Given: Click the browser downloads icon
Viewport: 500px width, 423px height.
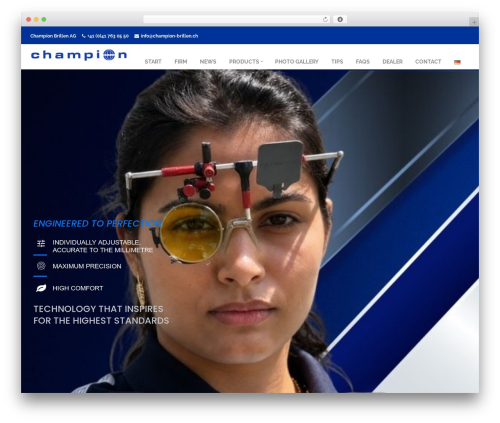Looking at the screenshot, I should 340,19.
